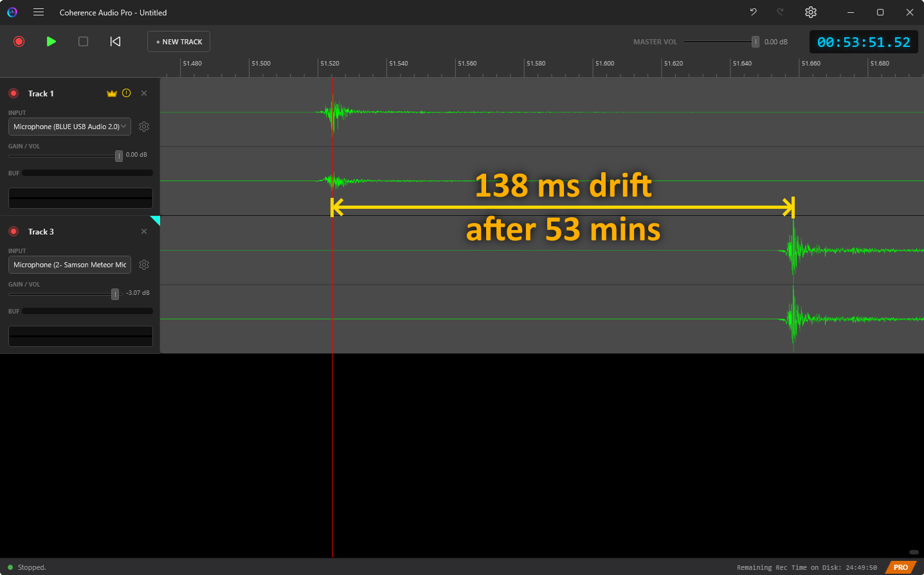The width and height of the screenshot is (924, 575).
Task: Open the warning indicator on Track 1
Action: [127, 93]
